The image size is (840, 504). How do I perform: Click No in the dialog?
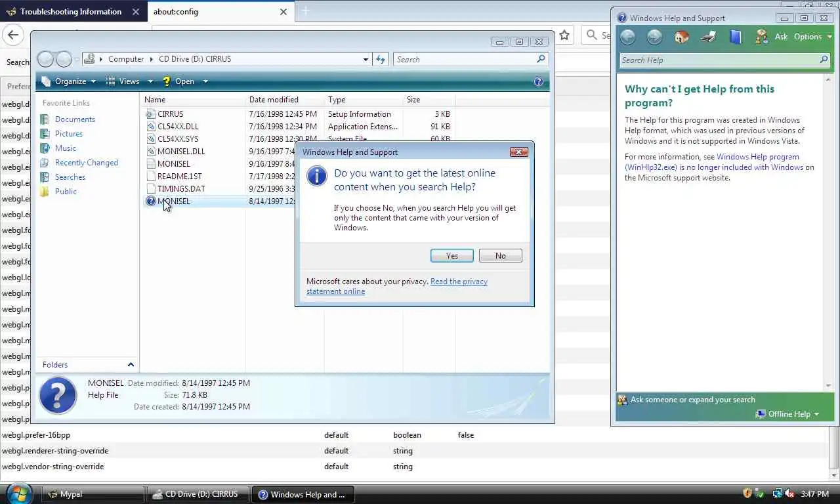click(501, 256)
